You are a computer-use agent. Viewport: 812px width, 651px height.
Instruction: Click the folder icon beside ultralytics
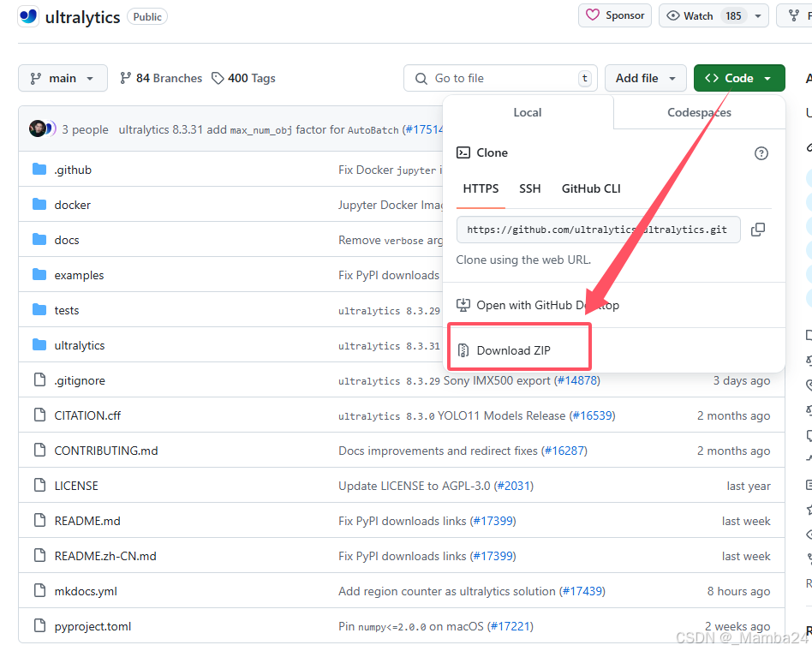[39, 345]
